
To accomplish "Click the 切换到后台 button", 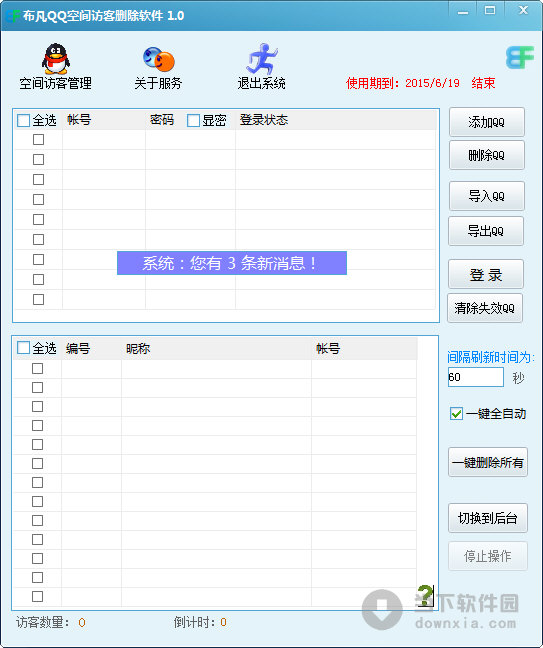I will [488, 518].
